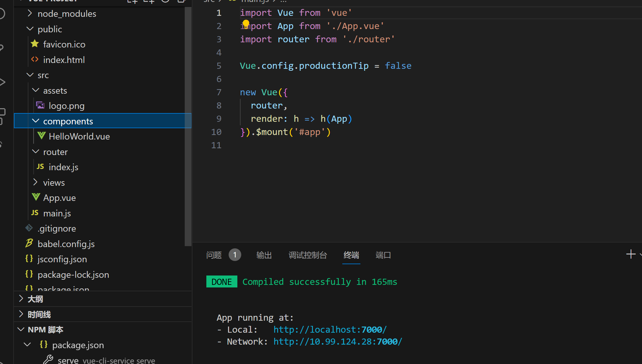Image resolution: width=642 pixels, height=364 pixels.
Task: Click the plus icon for new terminal
Action: click(x=630, y=254)
